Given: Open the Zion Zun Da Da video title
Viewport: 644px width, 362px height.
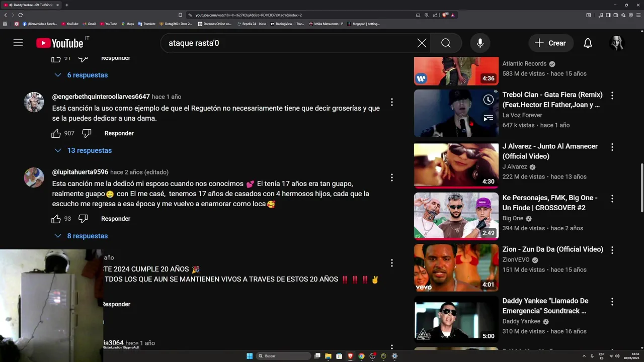Looking at the screenshot, I should coord(552,249).
